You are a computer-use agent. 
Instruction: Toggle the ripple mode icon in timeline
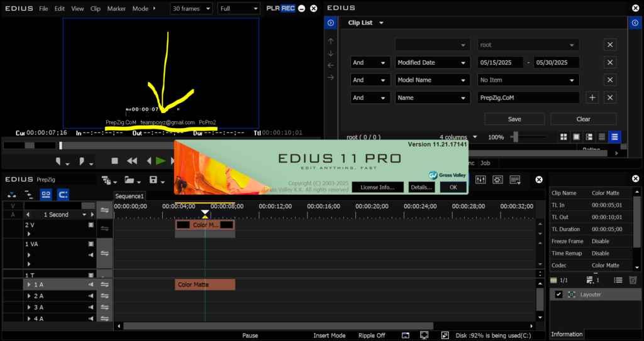29,195
